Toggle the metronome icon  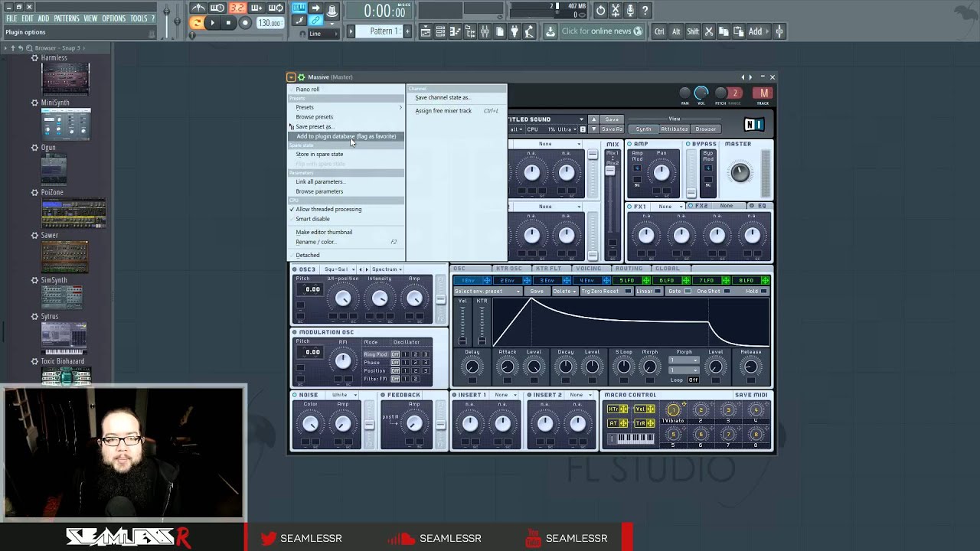198,8
